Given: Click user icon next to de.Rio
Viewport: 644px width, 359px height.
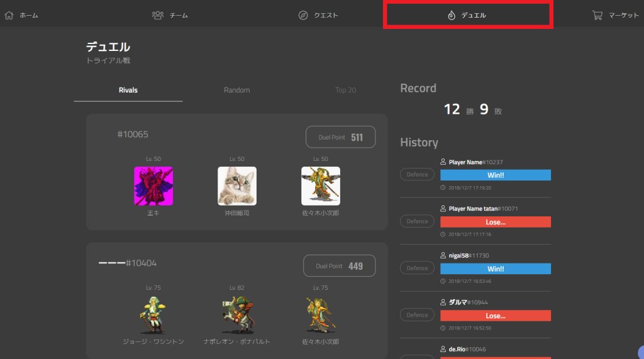Looking at the screenshot, I should click(443, 349).
